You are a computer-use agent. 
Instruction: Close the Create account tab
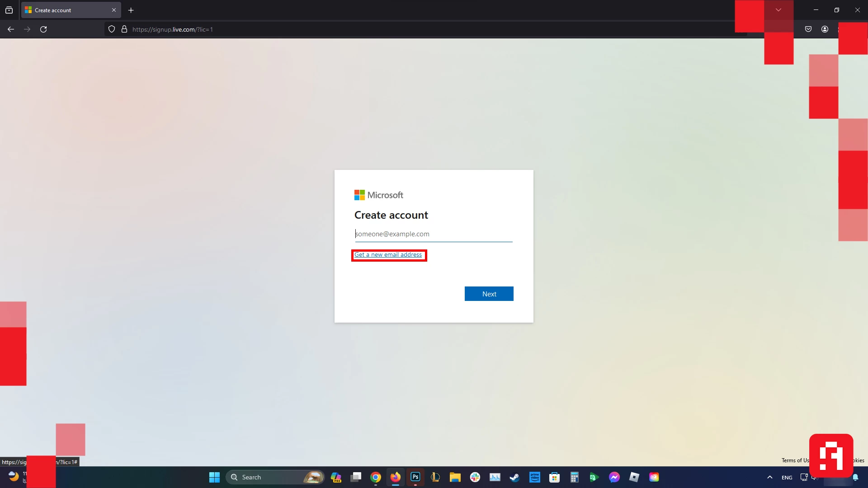pos(114,10)
